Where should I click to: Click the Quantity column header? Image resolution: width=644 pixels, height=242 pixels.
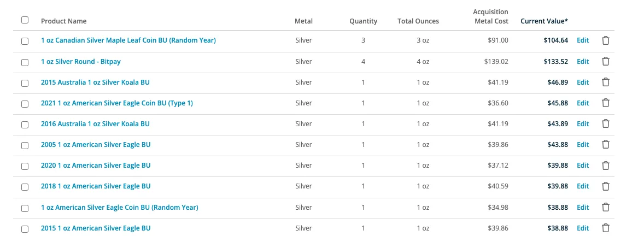pyautogui.click(x=363, y=21)
